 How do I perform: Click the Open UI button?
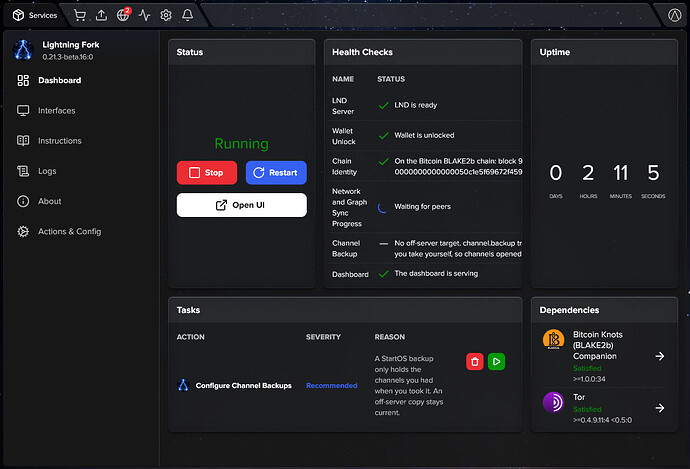point(242,205)
